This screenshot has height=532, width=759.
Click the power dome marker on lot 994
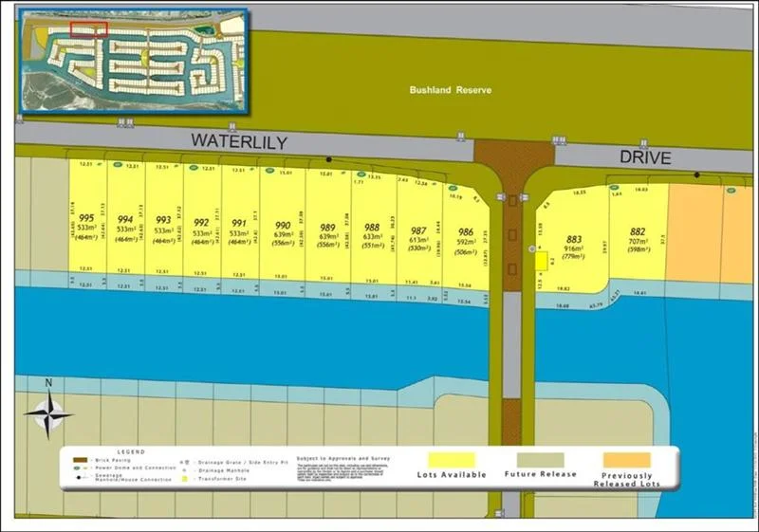119,165
